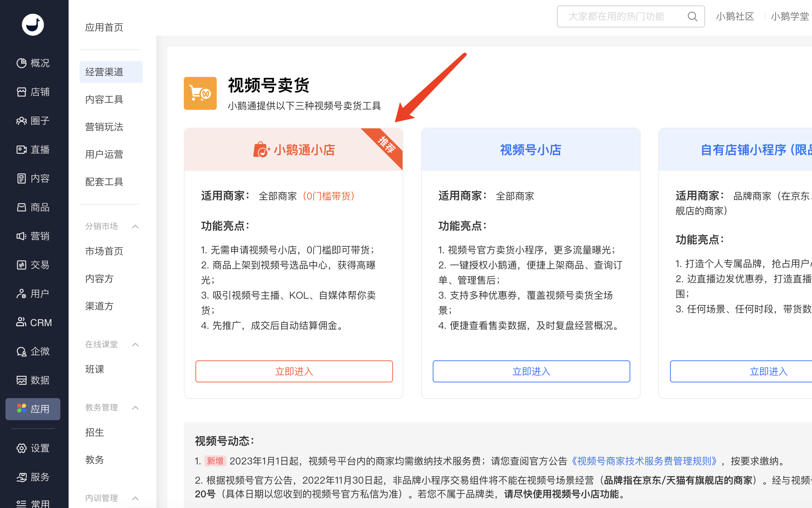Click the Xiaoe-tech goose logo
The height and width of the screenshot is (508, 812).
tap(33, 25)
